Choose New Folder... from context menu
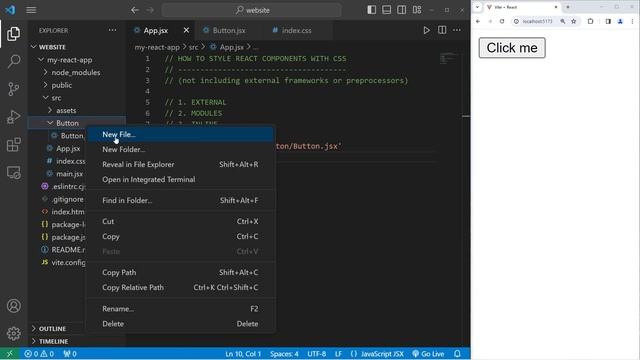 click(x=180, y=149)
